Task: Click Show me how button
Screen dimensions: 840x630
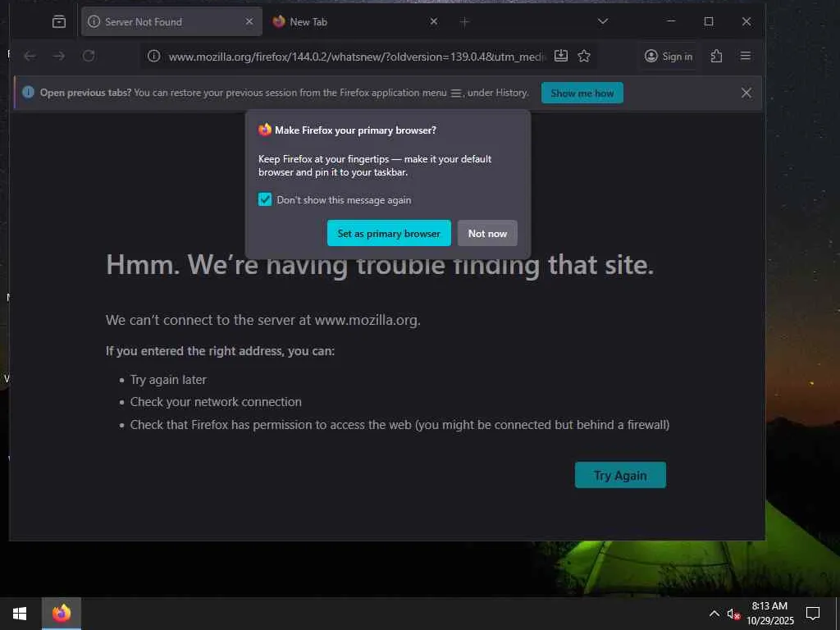Action: pyautogui.click(x=582, y=94)
